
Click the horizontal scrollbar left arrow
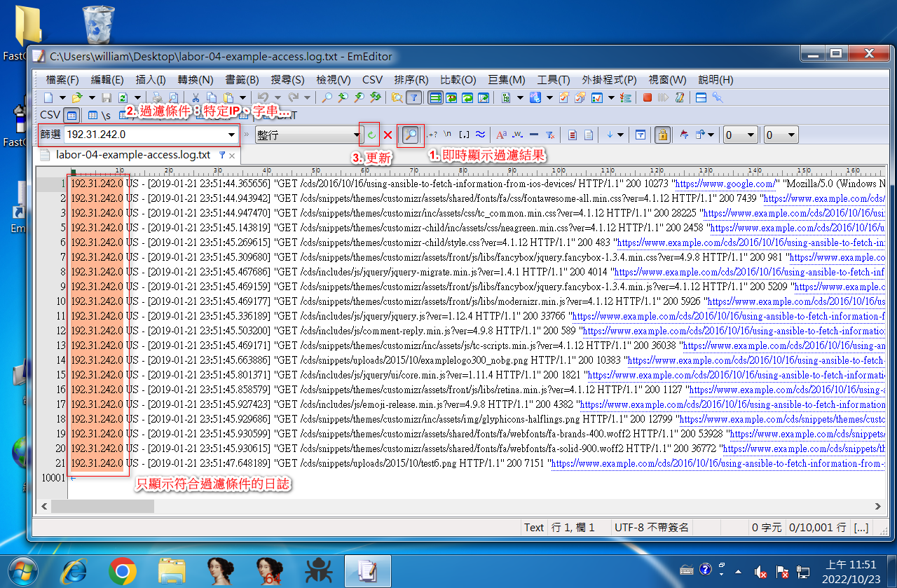point(44,506)
